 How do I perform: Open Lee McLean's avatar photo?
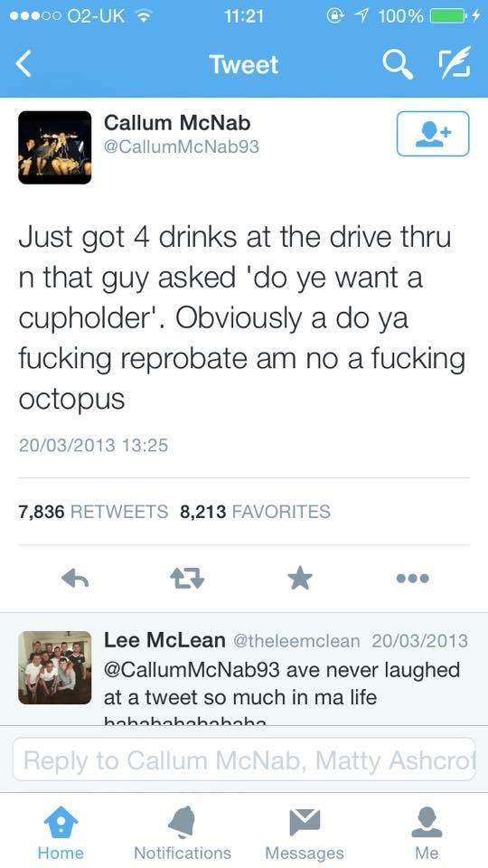click(x=55, y=667)
